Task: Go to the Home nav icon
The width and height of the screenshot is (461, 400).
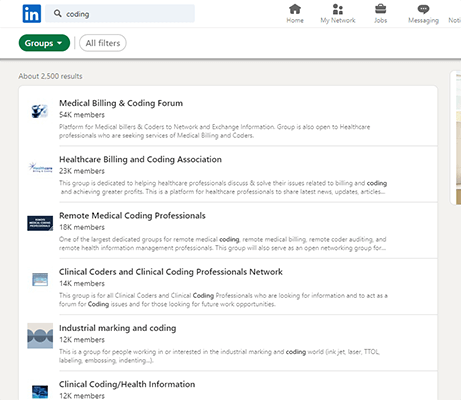Action: [295, 14]
